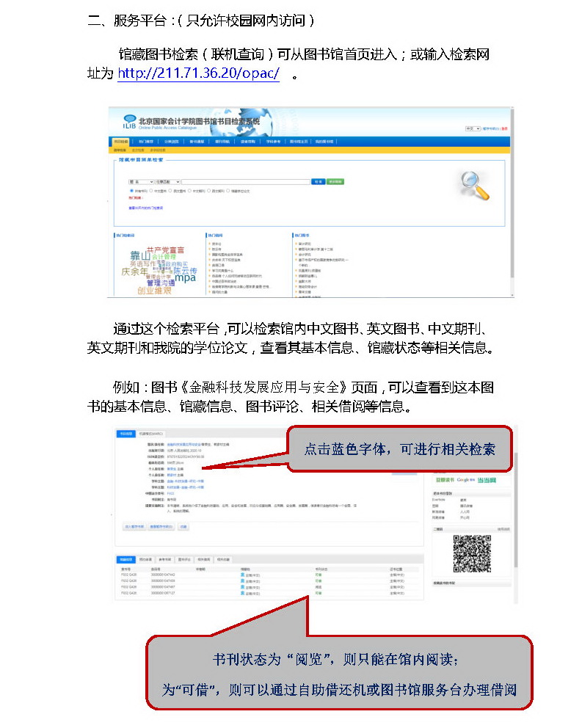The height and width of the screenshot is (728, 582).
Task: Select the 西文期刊 radio button
Action: 209,191
